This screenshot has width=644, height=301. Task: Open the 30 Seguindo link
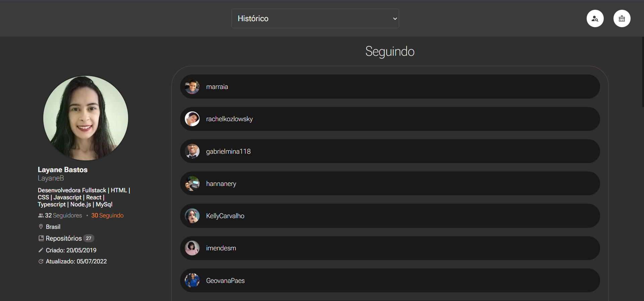pos(107,215)
